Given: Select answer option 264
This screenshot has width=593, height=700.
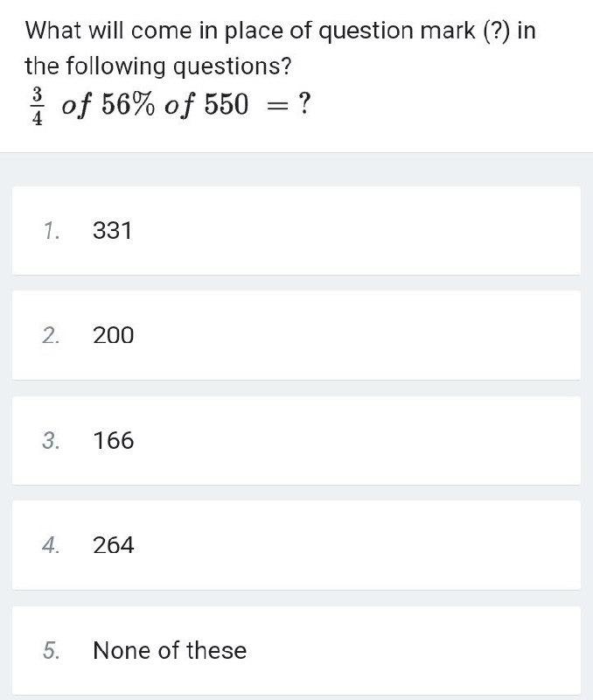Looking at the screenshot, I should click(x=296, y=545).
